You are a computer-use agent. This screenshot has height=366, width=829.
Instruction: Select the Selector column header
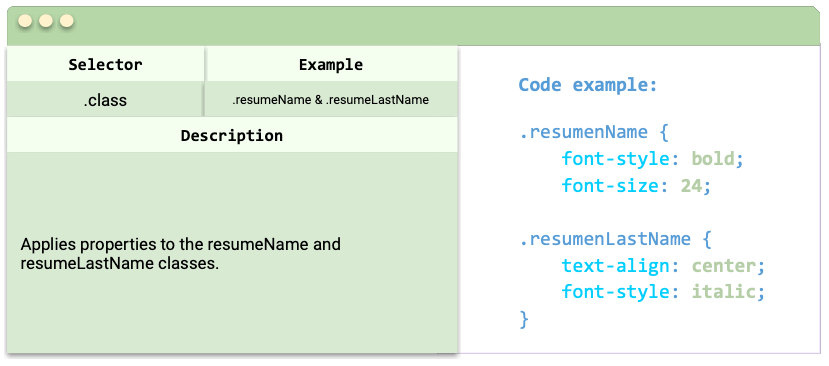click(105, 65)
